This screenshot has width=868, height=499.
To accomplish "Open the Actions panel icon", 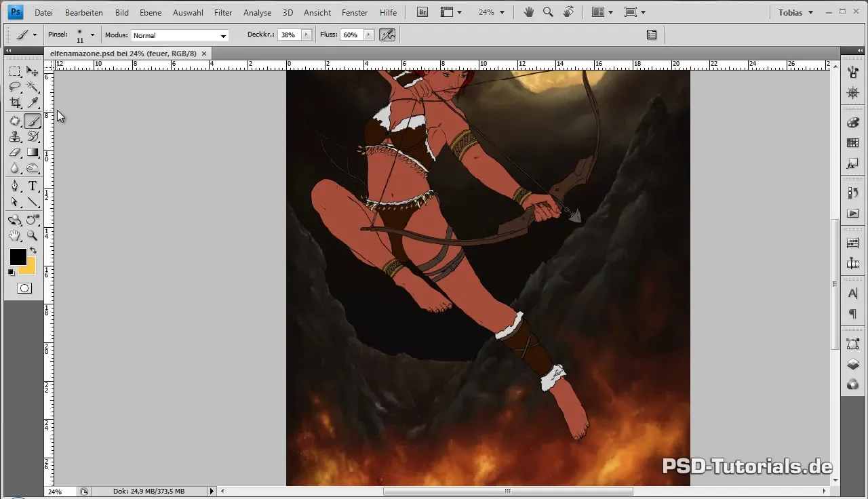I will click(x=853, y=214).
